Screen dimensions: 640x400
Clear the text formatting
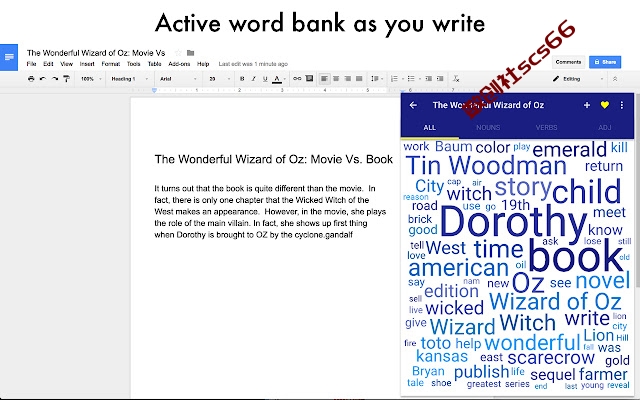click(456, 79)
